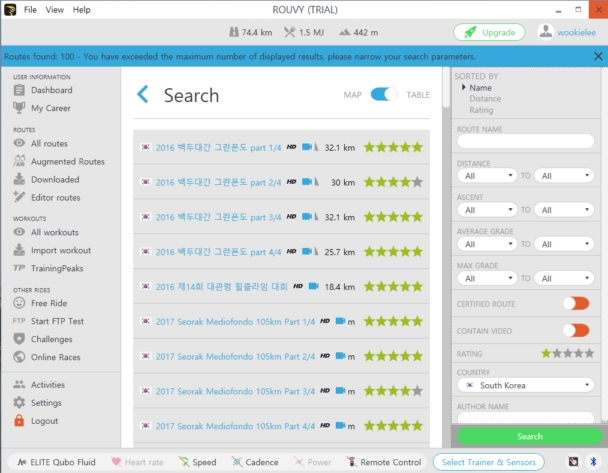This screenshot has width=608, height=473.
Task: Open Augmented Routes AR icon
Action: pyautogui.click(x=19, y=161)
